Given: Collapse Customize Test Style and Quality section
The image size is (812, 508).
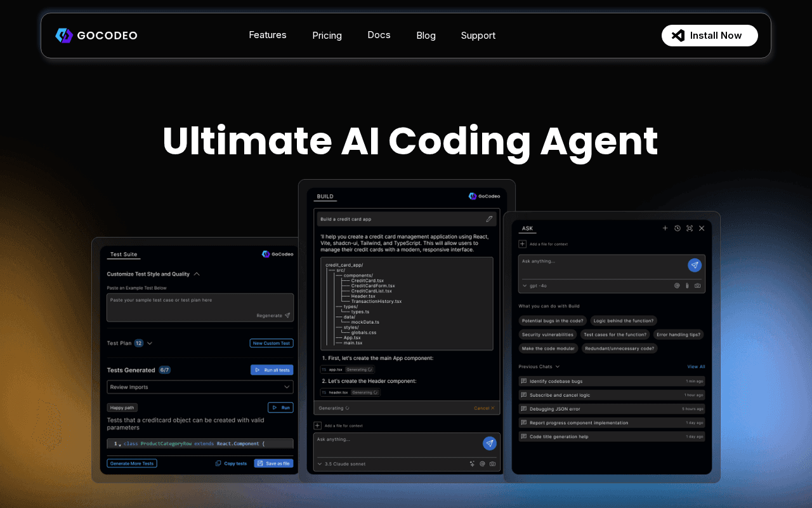Looking at the screenshot, I should (x=197, y=274).
